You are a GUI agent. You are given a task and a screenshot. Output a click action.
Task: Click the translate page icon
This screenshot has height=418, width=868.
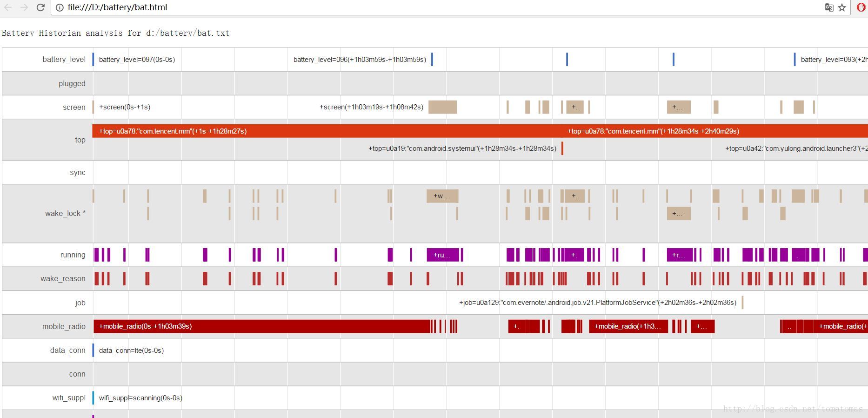click(829, 7)
